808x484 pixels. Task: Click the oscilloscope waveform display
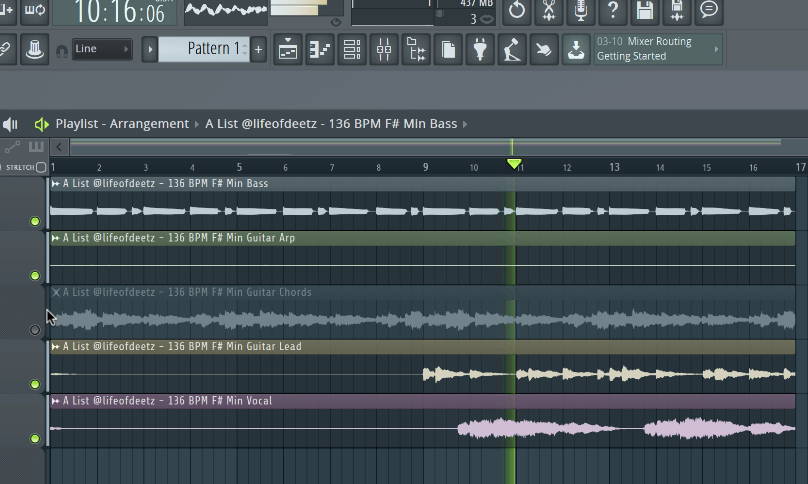(x=226, y=10)
